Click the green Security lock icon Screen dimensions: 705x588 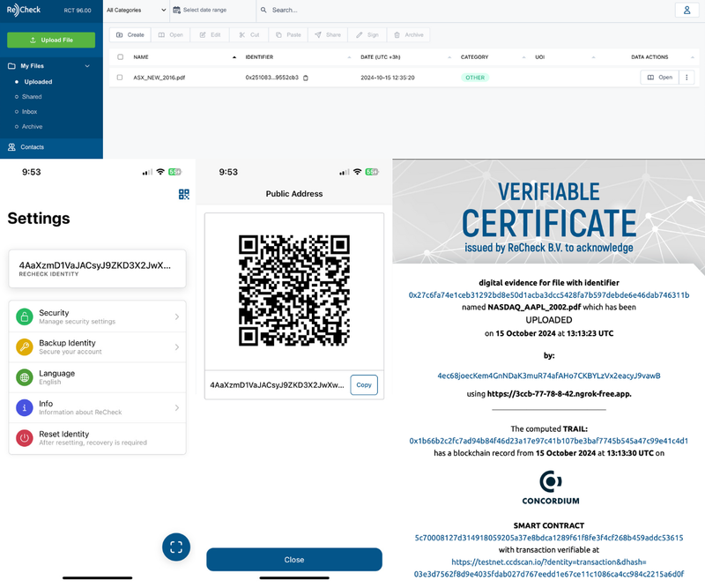(x=25, y=316)
